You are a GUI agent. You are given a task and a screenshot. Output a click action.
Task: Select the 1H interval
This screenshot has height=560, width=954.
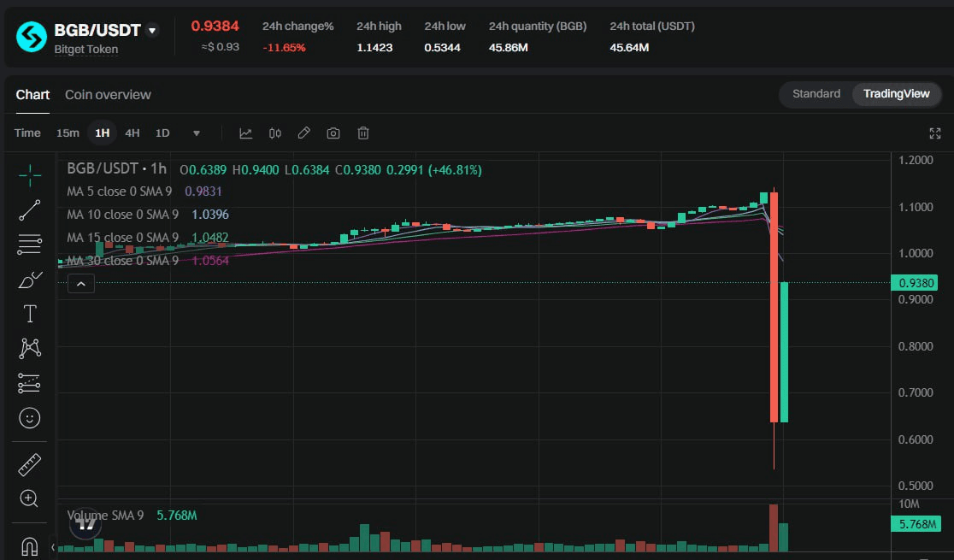tap(103, 133)
